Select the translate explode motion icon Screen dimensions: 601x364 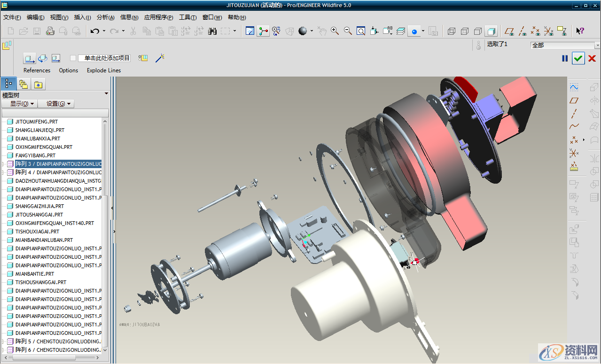point(30,58)
